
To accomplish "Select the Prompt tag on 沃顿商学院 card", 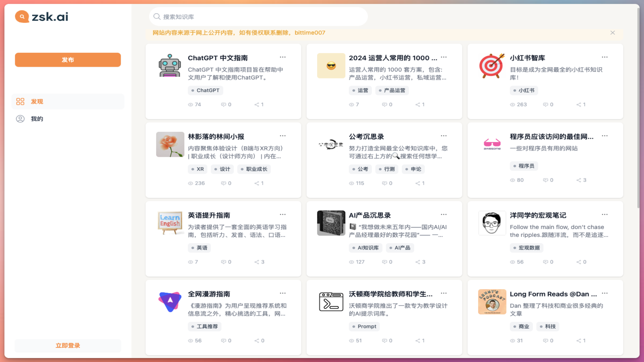I will [x=364, y=326].
